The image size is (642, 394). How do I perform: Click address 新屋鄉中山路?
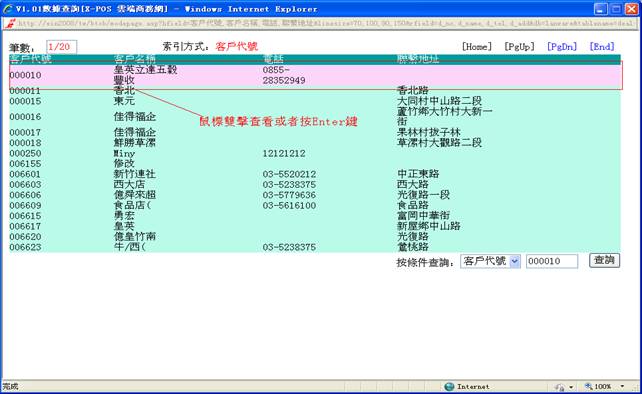point(429,226)
